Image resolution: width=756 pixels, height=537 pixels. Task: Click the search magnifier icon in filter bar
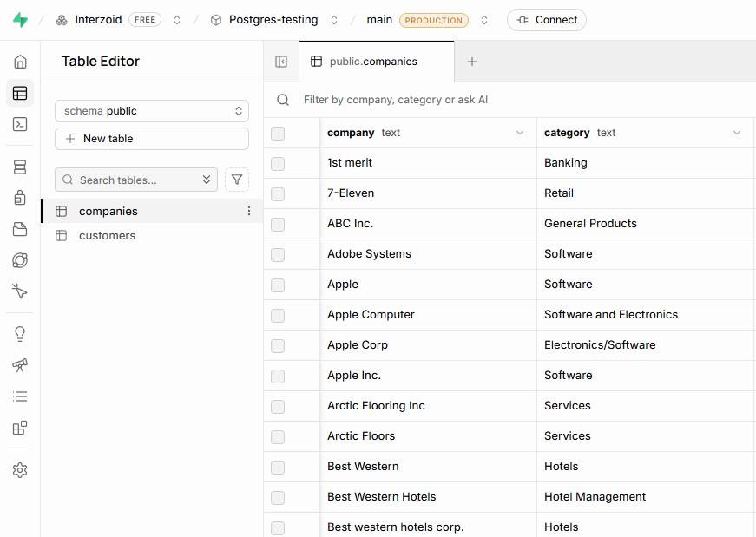pyautogui.click(x=283, y=100)
